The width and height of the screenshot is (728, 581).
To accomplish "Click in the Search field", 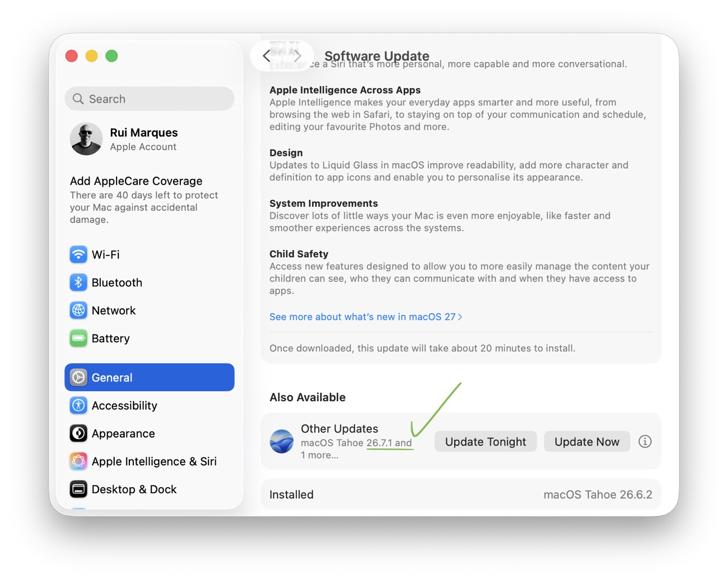I will (150, 99).
